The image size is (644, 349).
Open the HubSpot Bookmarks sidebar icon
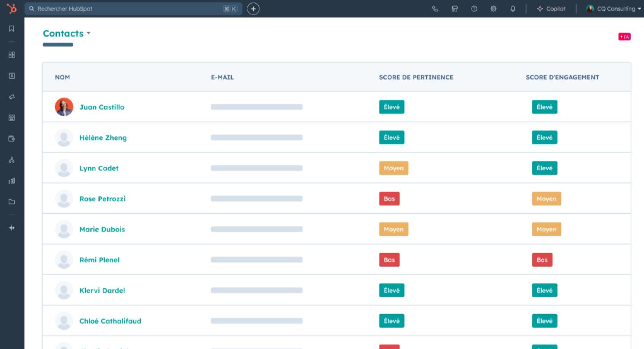[12, 28]
